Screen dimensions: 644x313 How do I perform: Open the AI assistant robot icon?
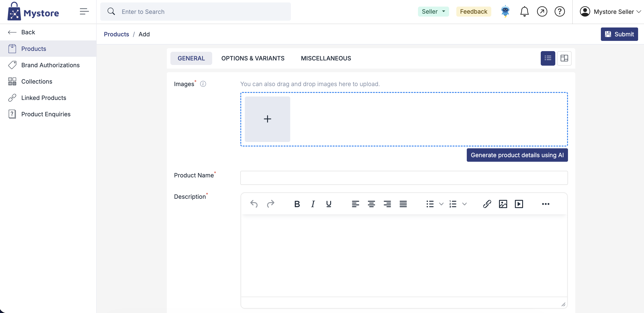tap(505, 12)
